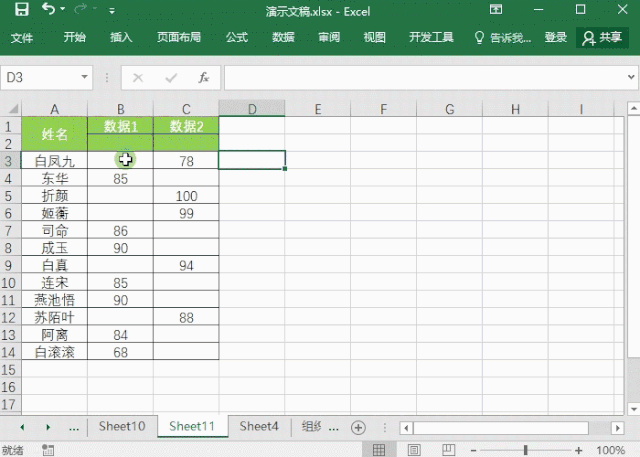Click the Select All corner triangle

pyautogui.click(x=13, y=109)
